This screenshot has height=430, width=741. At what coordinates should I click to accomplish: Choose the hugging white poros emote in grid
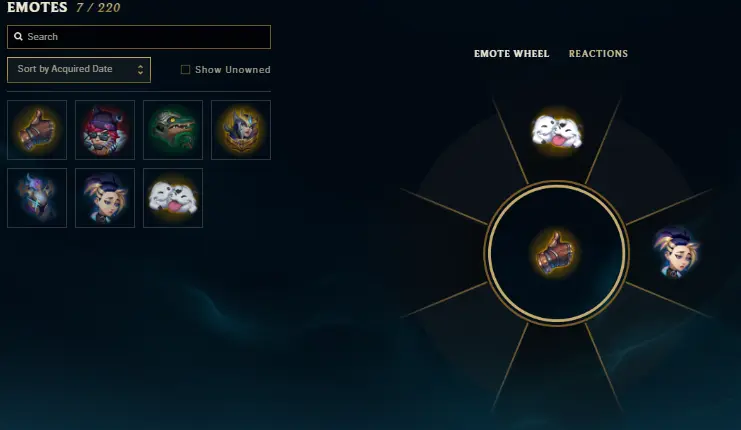173,198
